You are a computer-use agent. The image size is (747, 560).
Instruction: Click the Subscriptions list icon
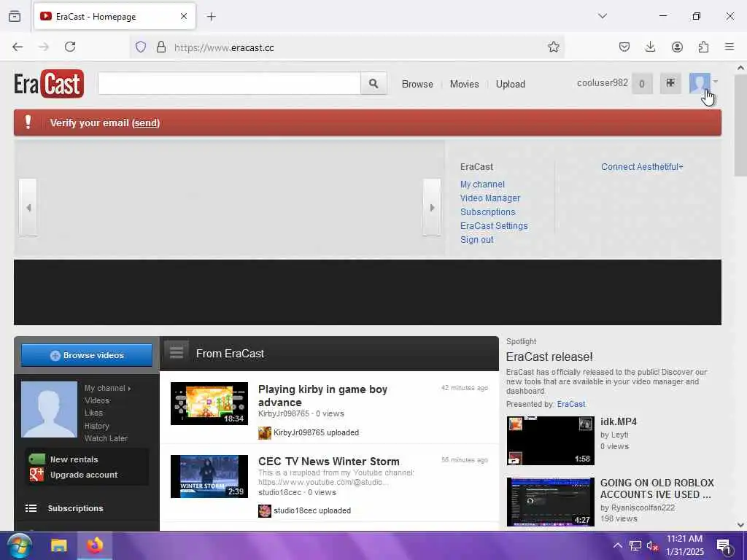tap(31, 508)
